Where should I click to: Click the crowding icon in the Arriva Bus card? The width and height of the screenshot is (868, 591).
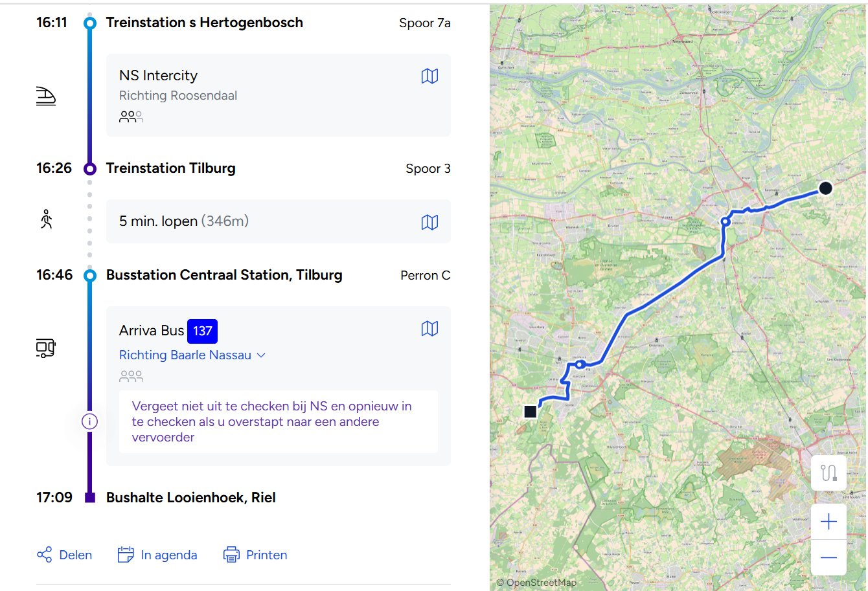coord(131,376)
